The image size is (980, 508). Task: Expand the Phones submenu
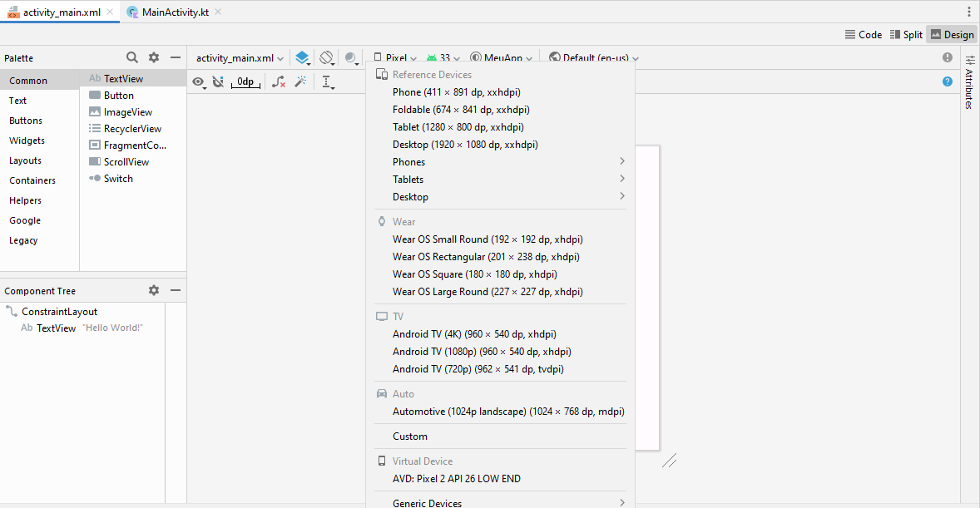point(507,162)
